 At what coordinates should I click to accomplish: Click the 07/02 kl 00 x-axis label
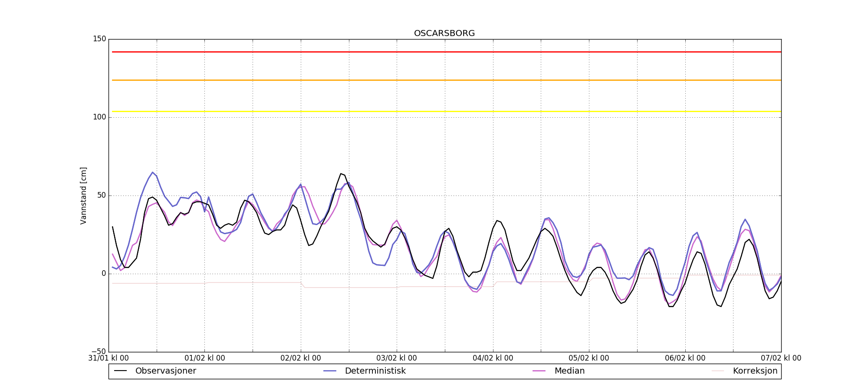click(781, 358)
